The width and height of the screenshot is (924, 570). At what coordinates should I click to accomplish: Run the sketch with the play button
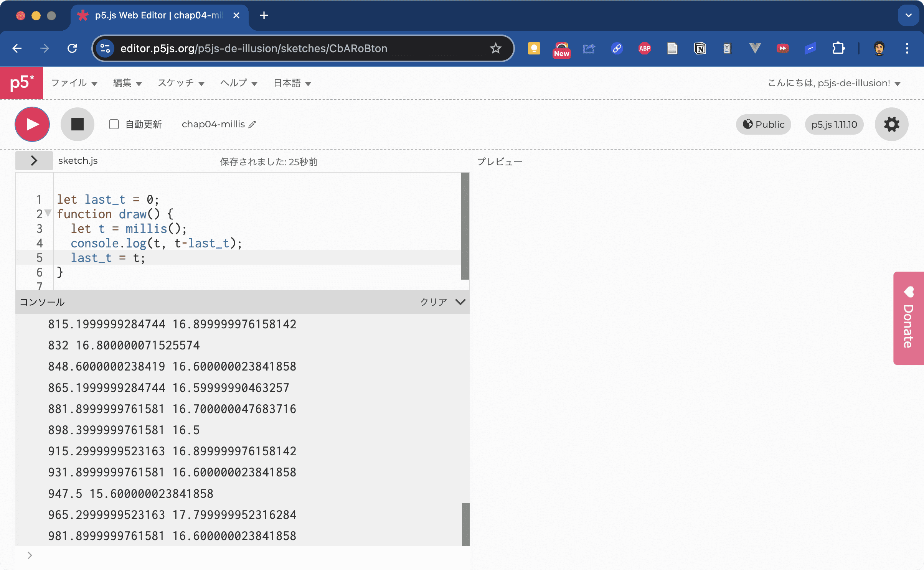point(32,124)
